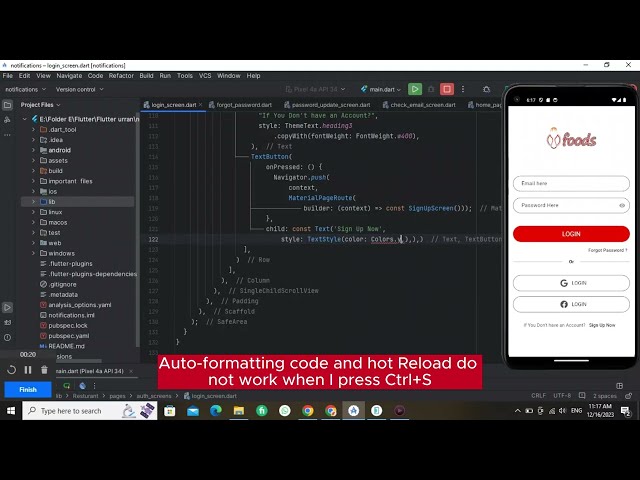
Task: Open the more tool windows ellipsis icon
Action: click(7, 134)
